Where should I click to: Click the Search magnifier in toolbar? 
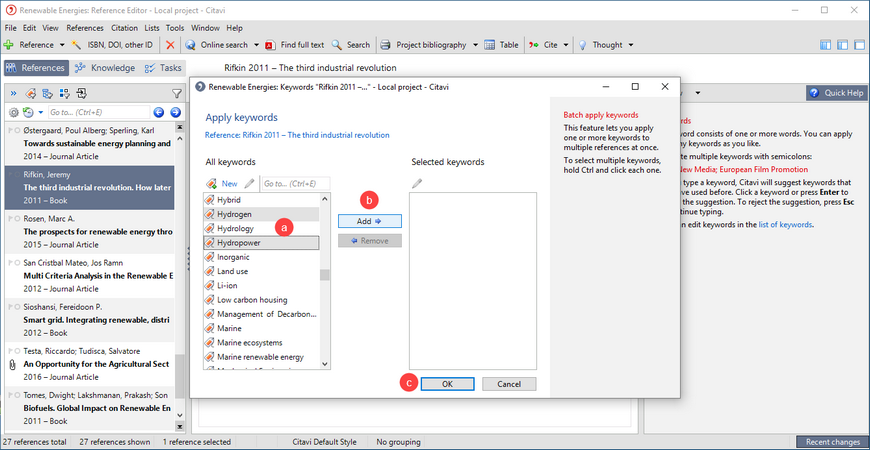coord(336,45)
